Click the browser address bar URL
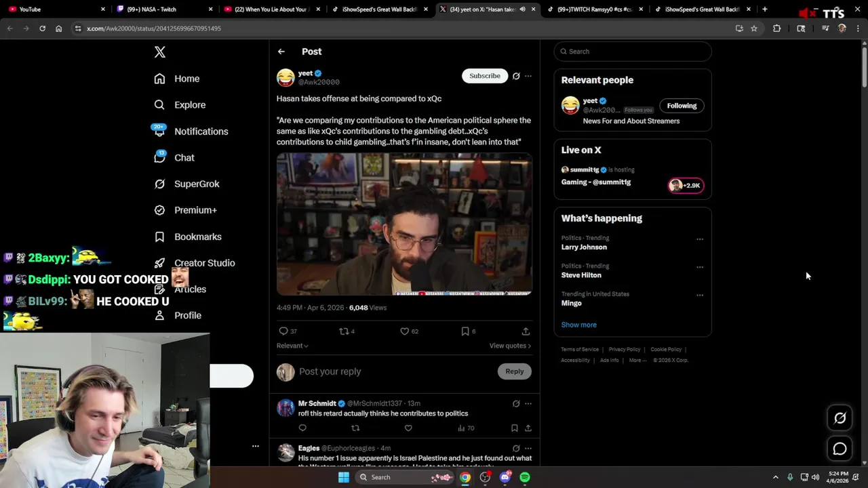Image resolution: width=868 pixels, height=488 pixels. pos(154,28)
